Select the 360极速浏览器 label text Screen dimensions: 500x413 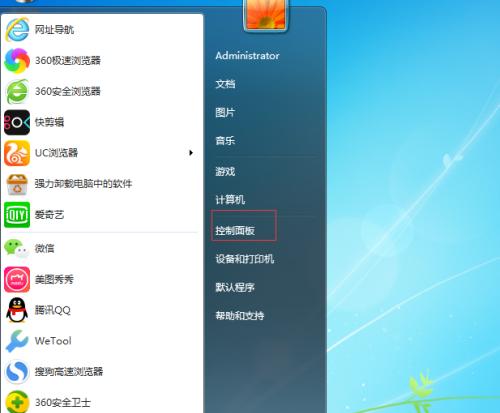68,61
